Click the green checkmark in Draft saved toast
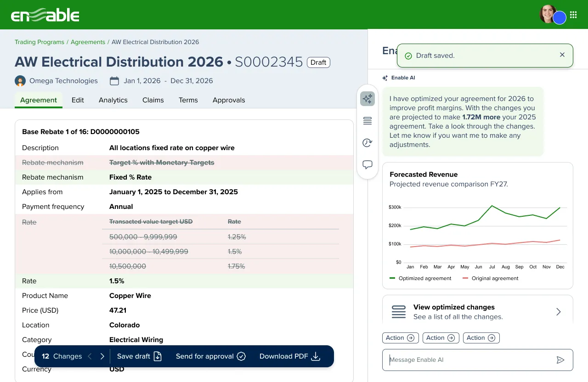The height and width of the screenshot is (382, 588). (x=408, y=56)
